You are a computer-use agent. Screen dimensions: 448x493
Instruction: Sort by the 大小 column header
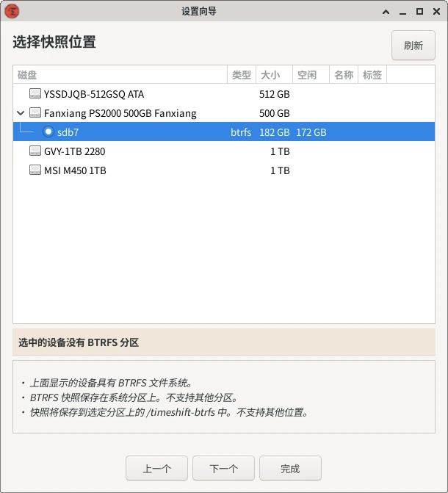coord(270,75)
